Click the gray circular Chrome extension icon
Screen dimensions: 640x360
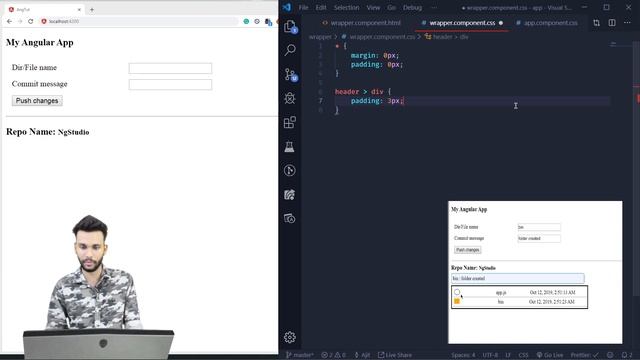coord(257,21)
